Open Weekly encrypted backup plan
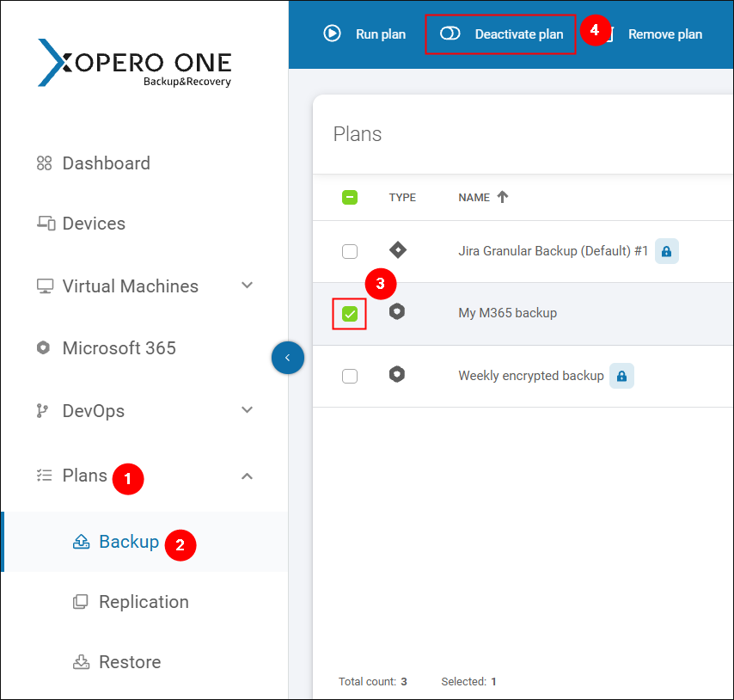 [x=531, y=376]
